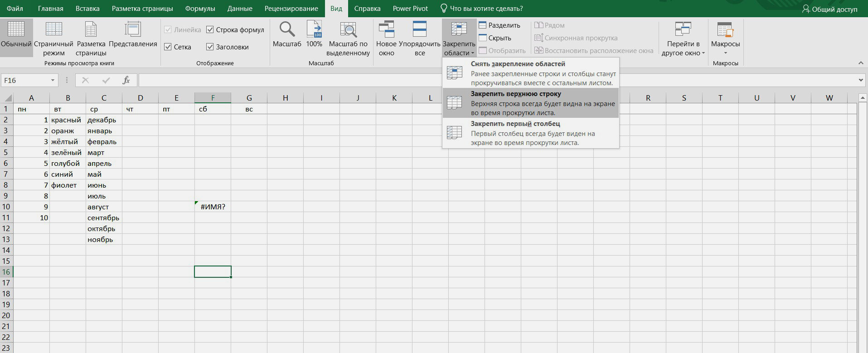Disable the Заголовки checkbox
868x353 pixels.
210,47
